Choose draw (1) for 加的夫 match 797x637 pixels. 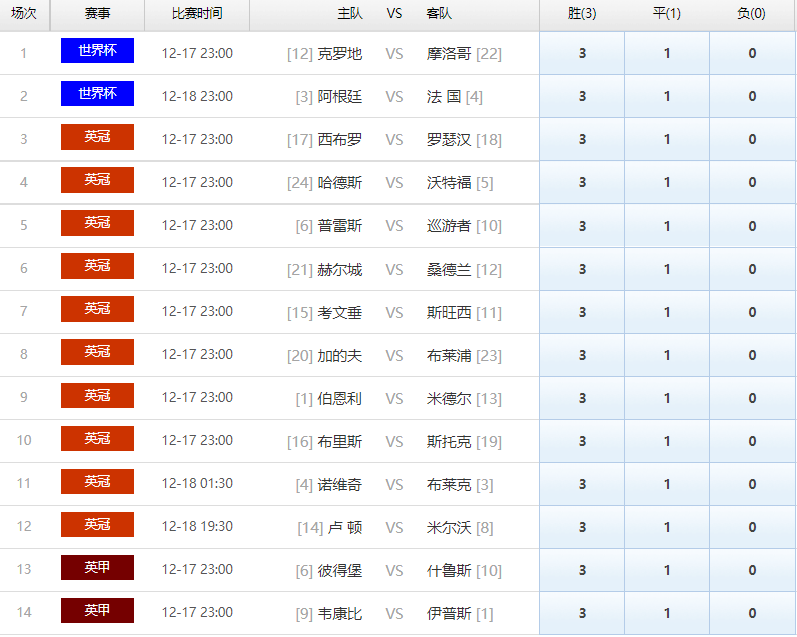click(x=667, y=355)
